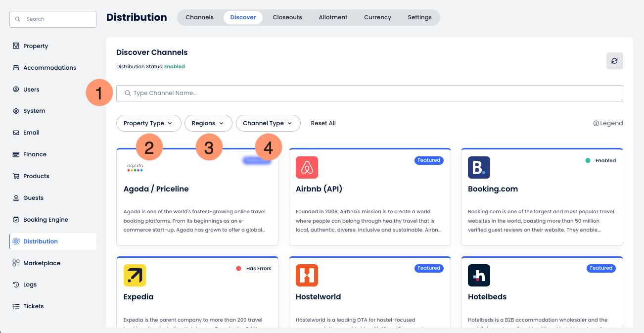This screenshot has width=644, height=333.
Task: Open Accommodations in the sidebar
Action: pyautogui.click(x=53, y=68)
